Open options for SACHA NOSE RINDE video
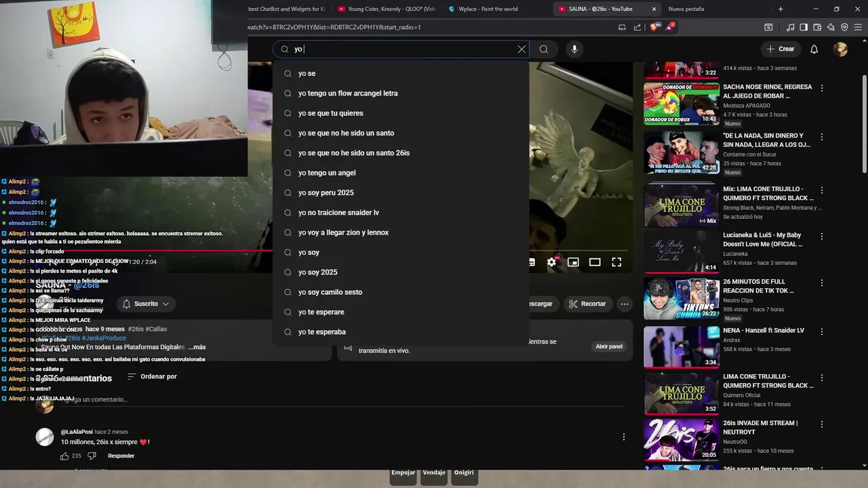Viewport: 868px width, 488px height. [822, 88]
